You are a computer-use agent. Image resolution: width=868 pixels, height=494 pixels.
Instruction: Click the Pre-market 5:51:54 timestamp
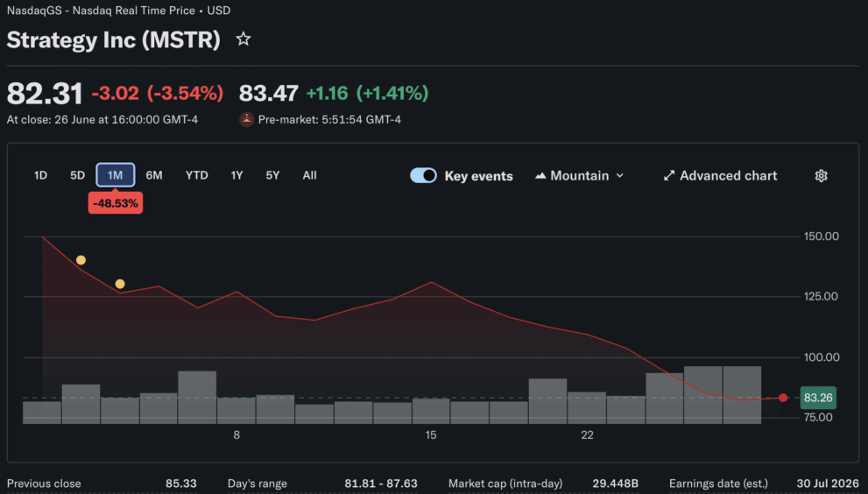[x=329, y=120]
